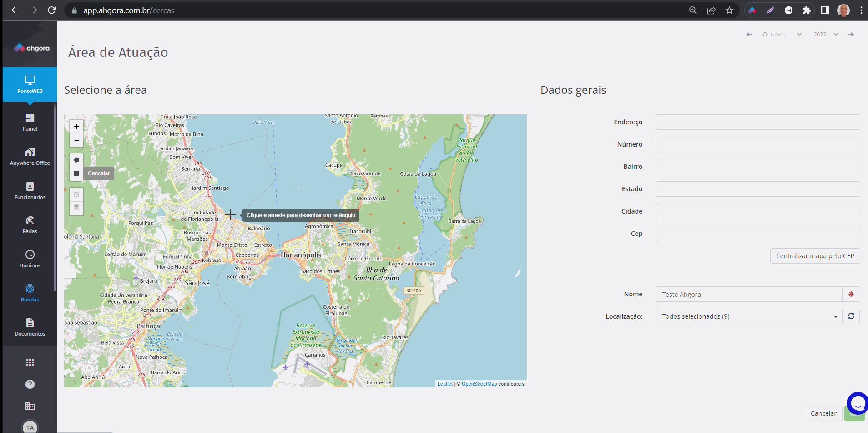Go back in browser history
Viewport: 868px width, 433px height.
pyautogui.click(x=15, y=10)
